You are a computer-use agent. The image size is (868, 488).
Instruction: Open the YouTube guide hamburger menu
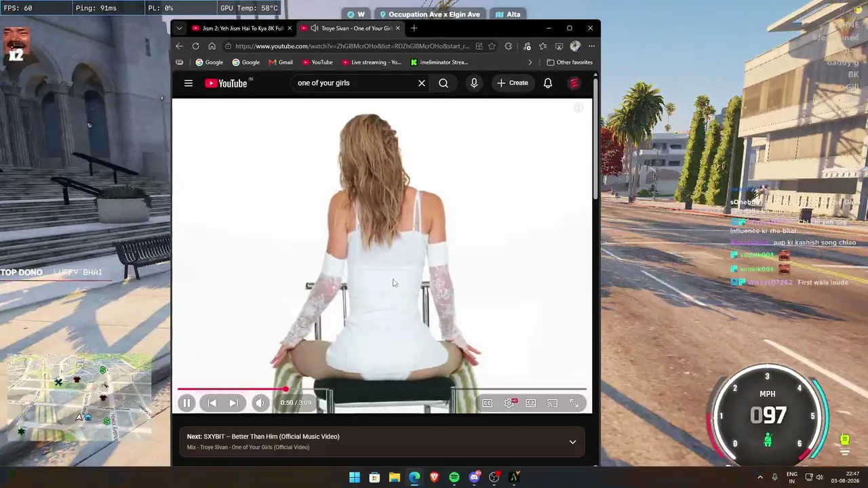189,83
